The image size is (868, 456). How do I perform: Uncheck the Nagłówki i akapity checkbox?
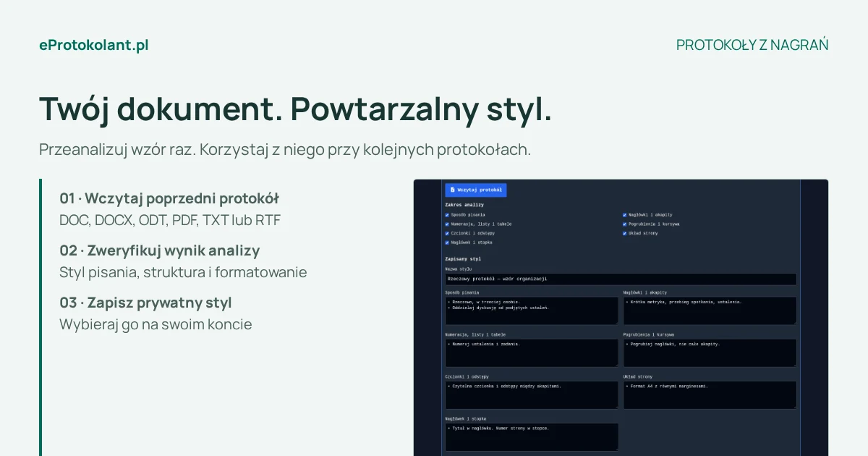click(x=625, y=215)
